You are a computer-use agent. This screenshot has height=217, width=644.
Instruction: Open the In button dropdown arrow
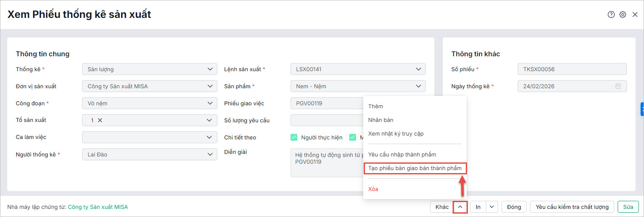pyautogui.click(x=492, y=207)
